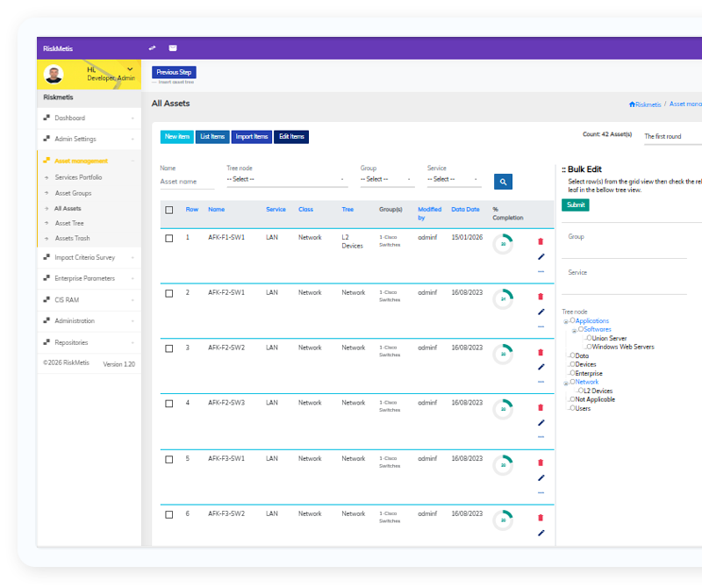Open Asset Tree in sidebar menu
Screen dimensions: 702x588
(x=69, y=223)
